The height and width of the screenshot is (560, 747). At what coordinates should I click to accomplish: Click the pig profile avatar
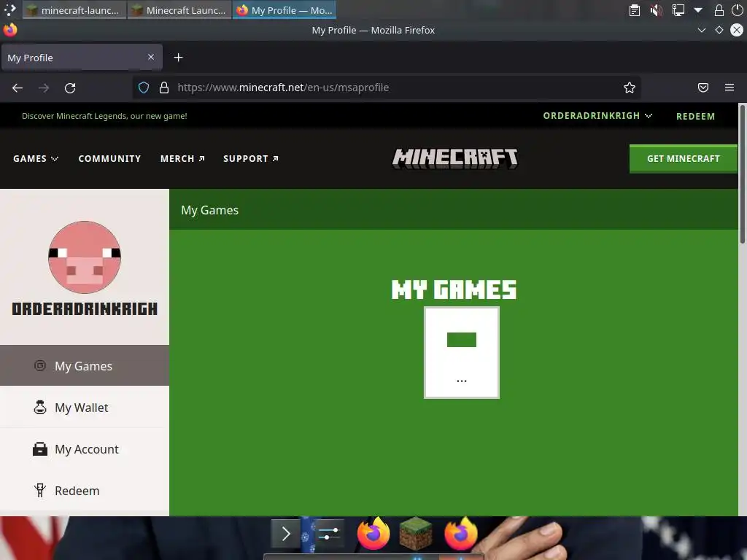coord(85,257)
